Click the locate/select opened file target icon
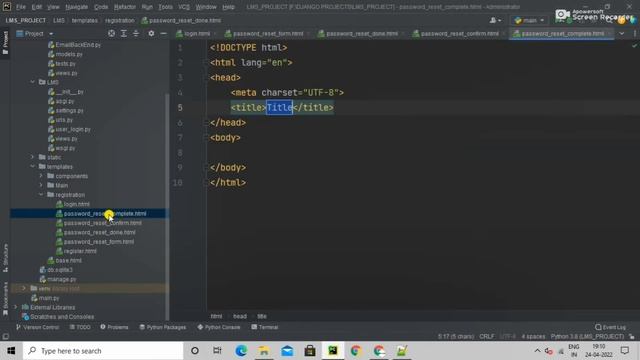Image resolution: width=640 pixels, height=360 pixels. coord(111,33)
